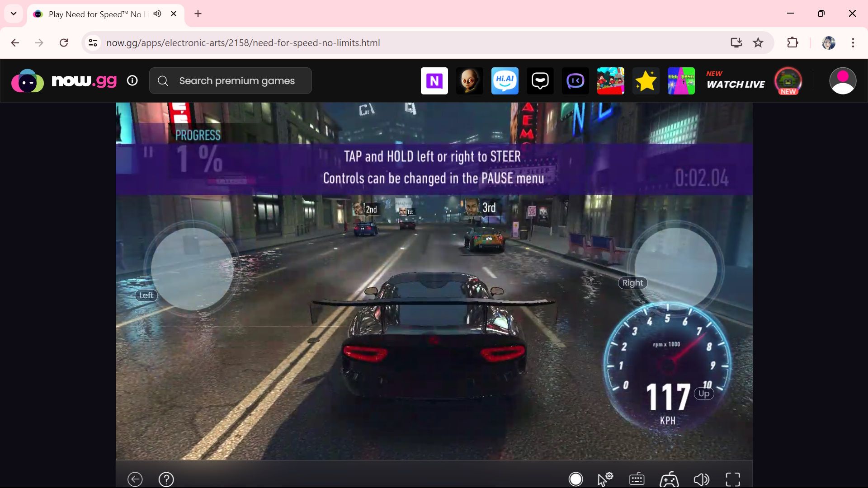This screenshot has height=488, width=868.
Task: Mute the tab audio indicator
Action: tap(157, 14)
